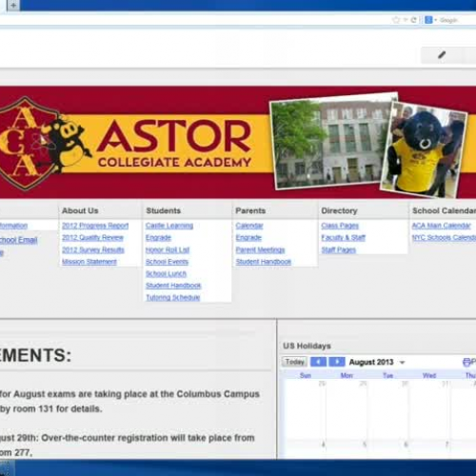Open Student Handbook link under Parents

264,262
